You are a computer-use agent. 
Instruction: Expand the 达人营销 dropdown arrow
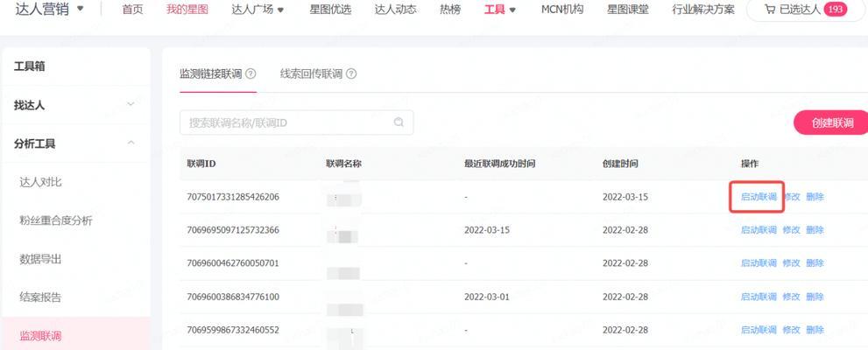tap(81, 9)
